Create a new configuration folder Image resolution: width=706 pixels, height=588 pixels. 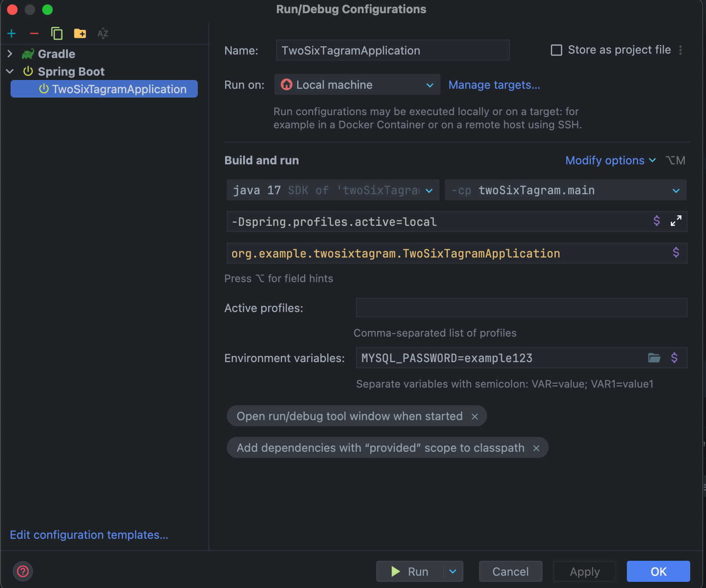[x=80, y=33]
